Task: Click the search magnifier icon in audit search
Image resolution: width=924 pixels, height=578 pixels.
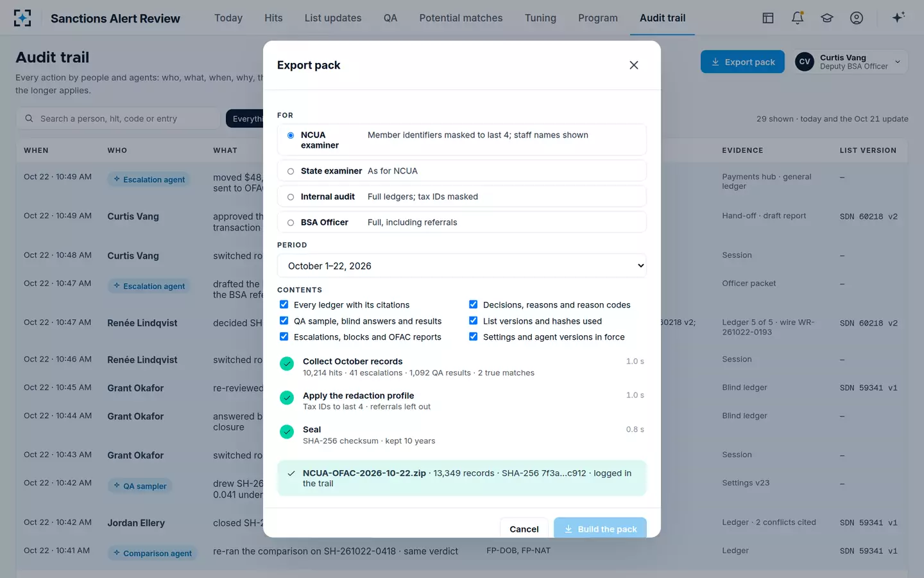Action: tap(29, 119)
